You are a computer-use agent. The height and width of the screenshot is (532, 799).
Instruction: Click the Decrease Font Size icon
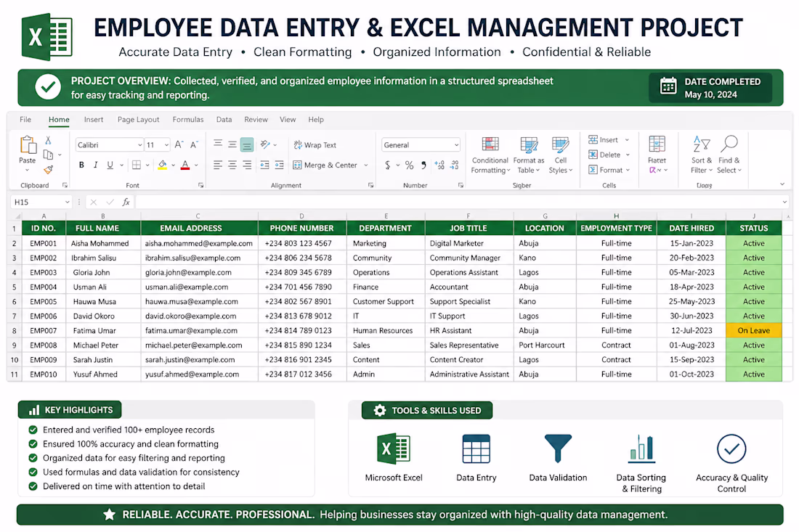pyautogui.click(x=194, y=144)
